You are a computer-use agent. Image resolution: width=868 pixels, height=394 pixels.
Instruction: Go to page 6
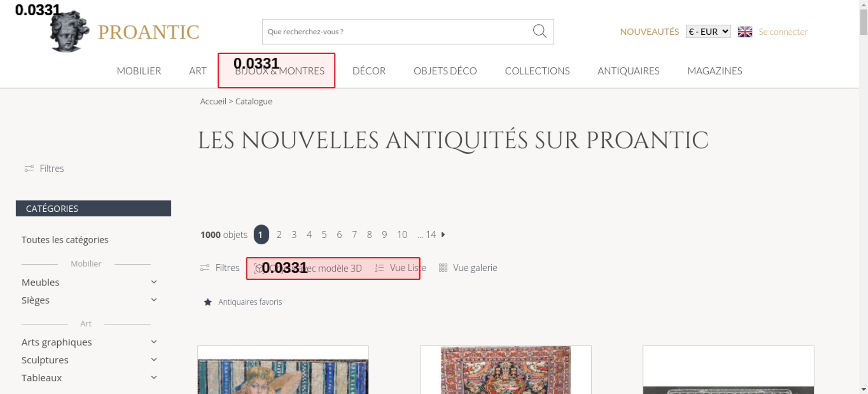pos(339,235)
